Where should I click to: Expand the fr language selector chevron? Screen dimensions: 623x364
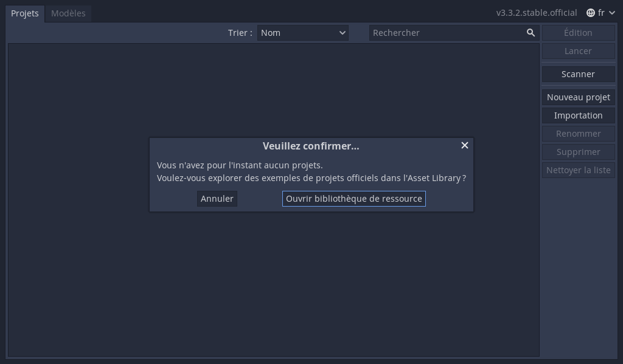tap(612, 13)
